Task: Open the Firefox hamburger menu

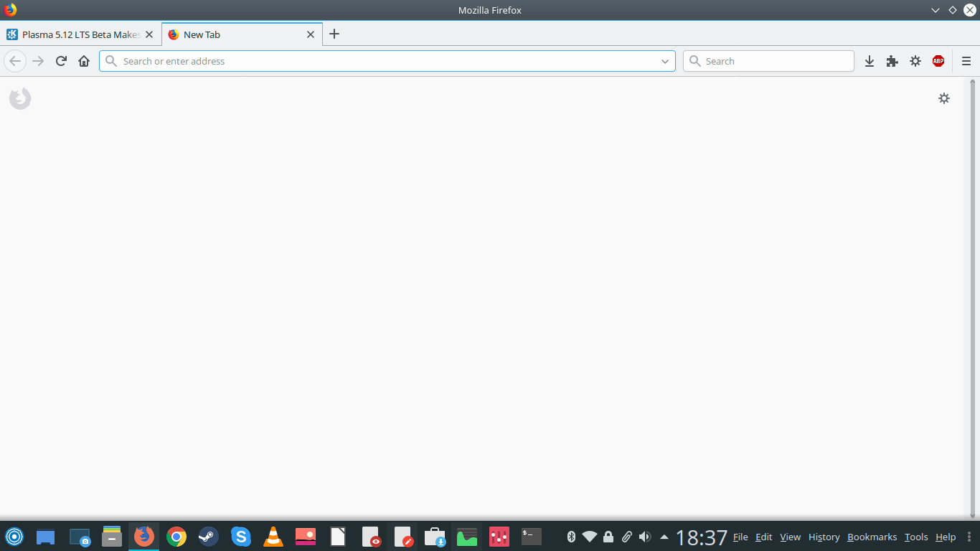Action: pyautogui.click(x=966, y=61)
